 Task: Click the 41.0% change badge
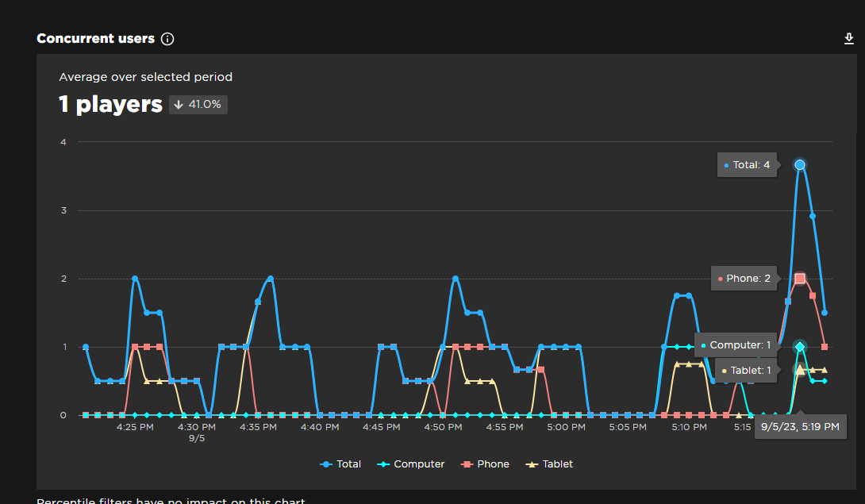pyautogui.click(x=198, y=104)
